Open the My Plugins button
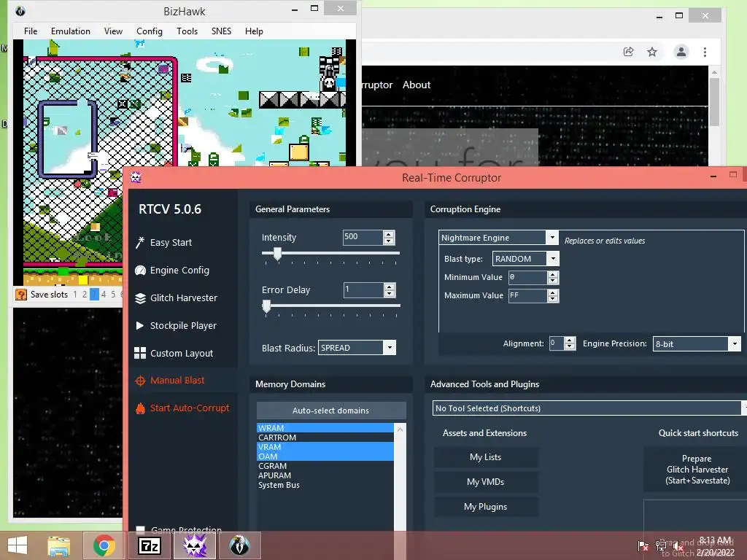747x560 pixels. (x=485, y=507)
